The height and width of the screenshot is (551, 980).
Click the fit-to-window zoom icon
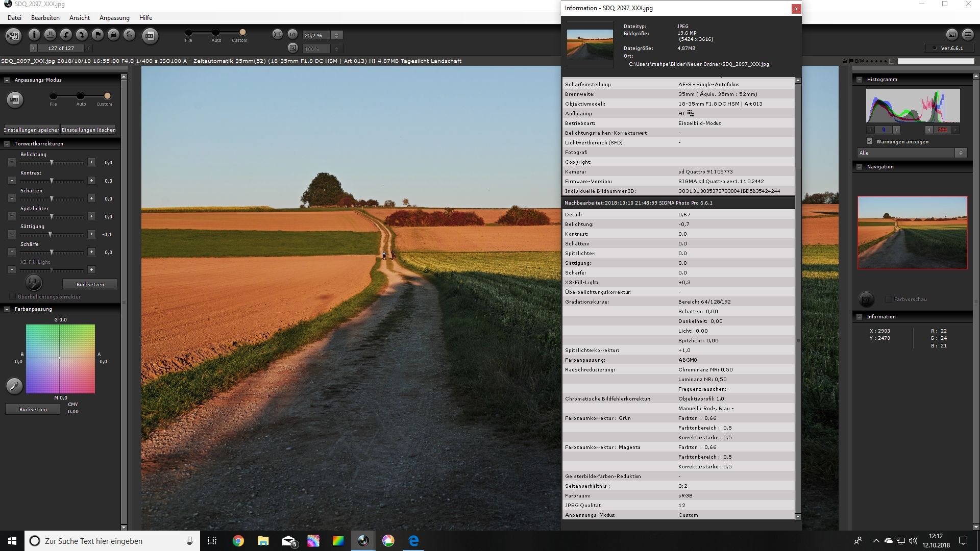[277, 35]
